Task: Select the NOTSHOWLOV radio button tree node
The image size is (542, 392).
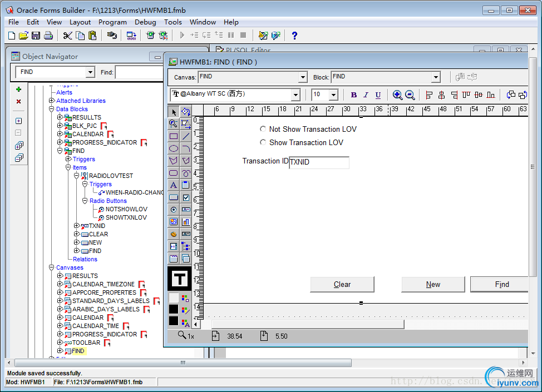Action: [126, 209]
